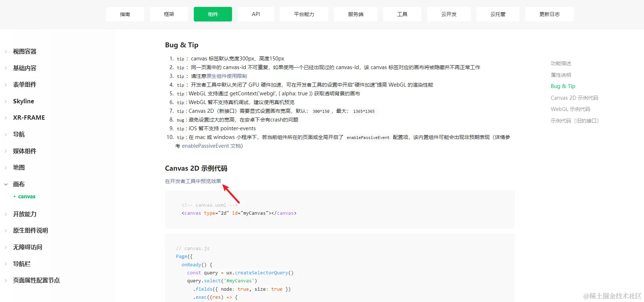This screenshot has height=302, width=644.
Task: Open the 服务端 tab
Action: coord(356,14)
